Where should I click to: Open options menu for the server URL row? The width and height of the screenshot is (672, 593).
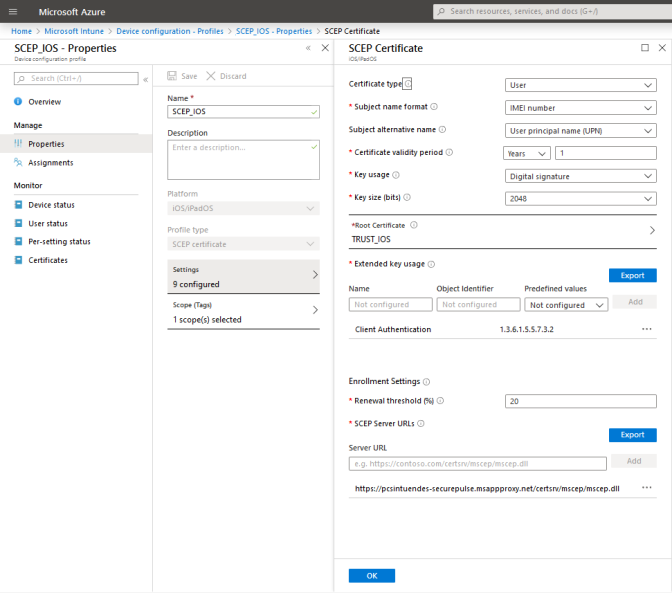point(647,488)
